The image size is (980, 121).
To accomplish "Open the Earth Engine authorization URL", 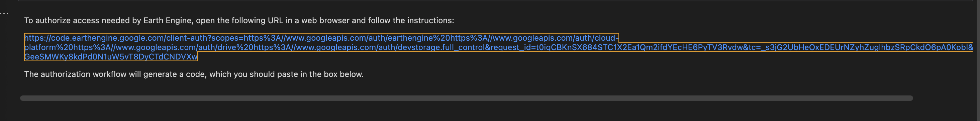I will click(498, 47).
